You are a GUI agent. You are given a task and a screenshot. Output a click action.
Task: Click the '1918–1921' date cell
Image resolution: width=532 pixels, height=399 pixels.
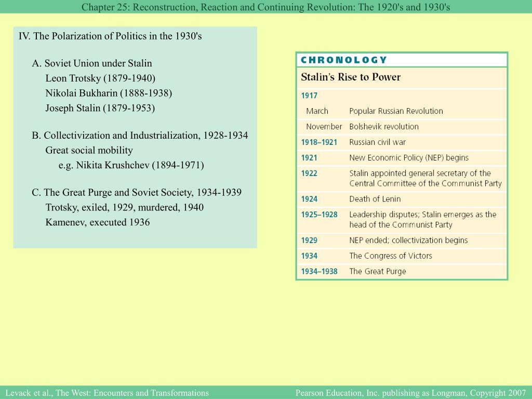click(319, 142)
